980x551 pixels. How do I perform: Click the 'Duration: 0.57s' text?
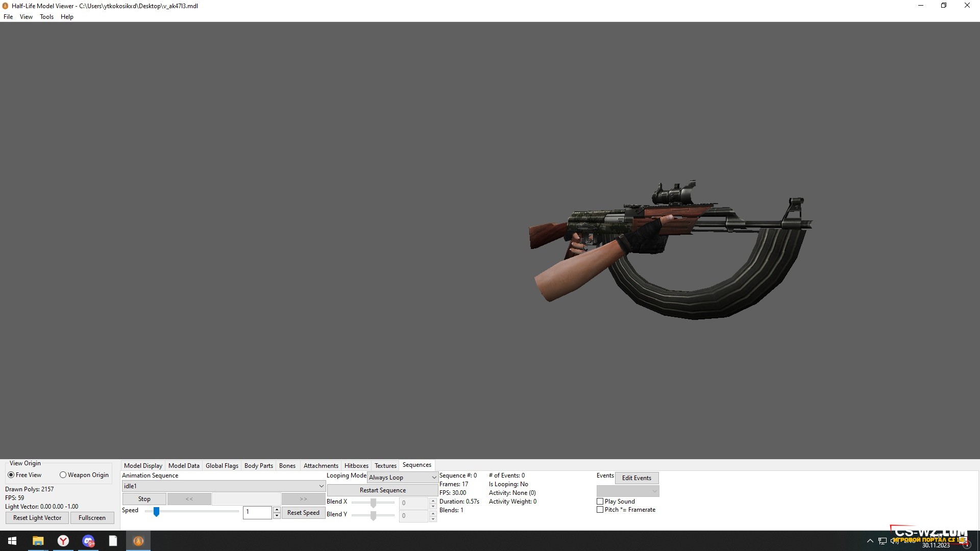coord(459,502)
